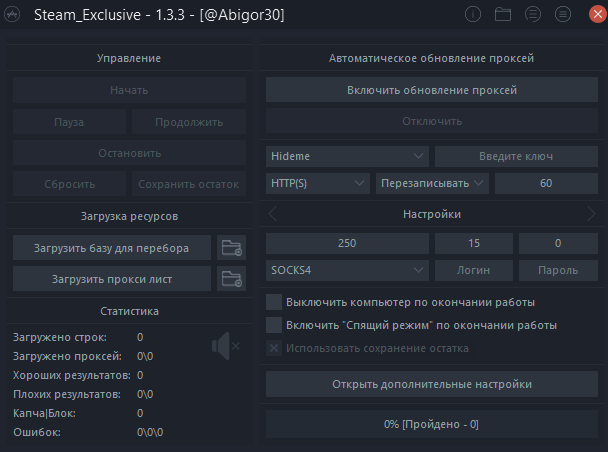Click left arrow beside Настройки

tap(273, 214)
